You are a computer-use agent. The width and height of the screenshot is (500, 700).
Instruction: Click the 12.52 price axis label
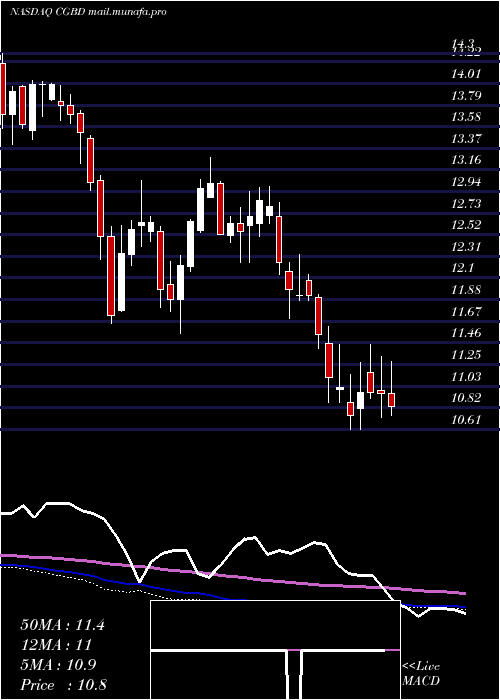[466, 225]
